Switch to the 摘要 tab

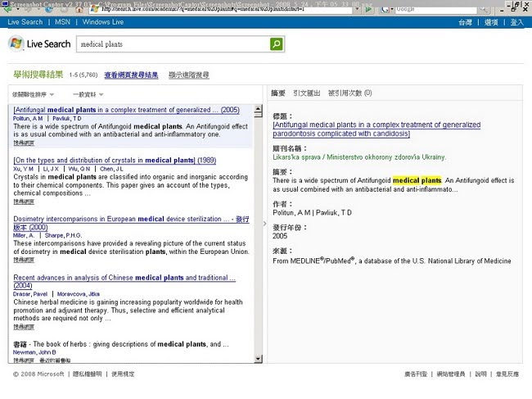coord(278,93)
